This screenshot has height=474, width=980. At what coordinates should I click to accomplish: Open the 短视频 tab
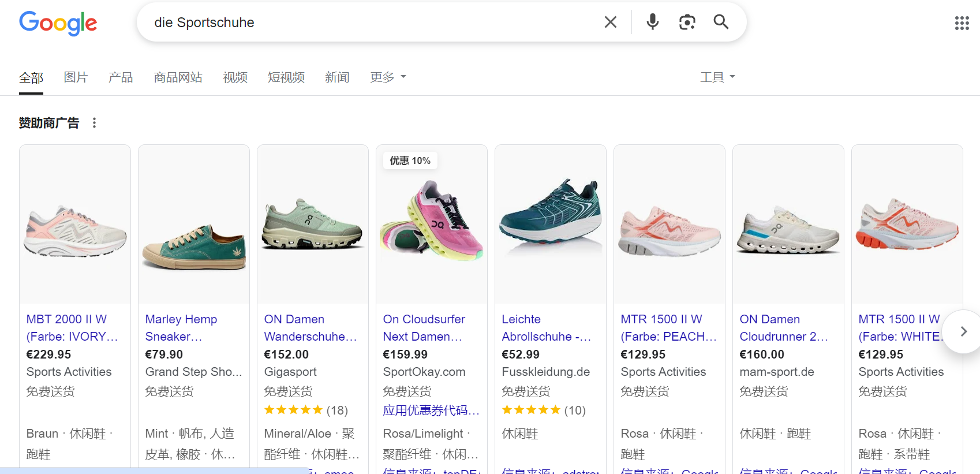pyautogui.click(x=286, y=77)
